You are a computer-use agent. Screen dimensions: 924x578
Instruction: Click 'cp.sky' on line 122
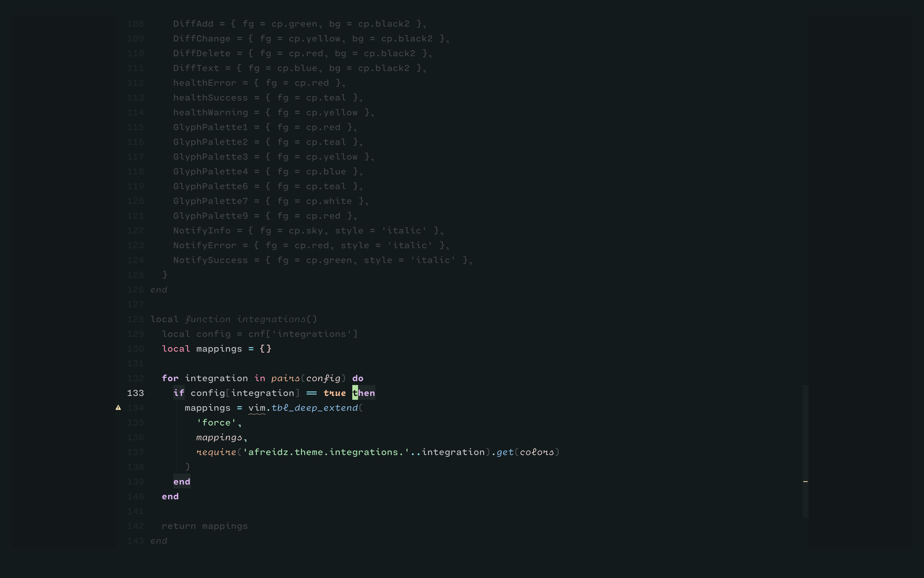pos(306,231)
